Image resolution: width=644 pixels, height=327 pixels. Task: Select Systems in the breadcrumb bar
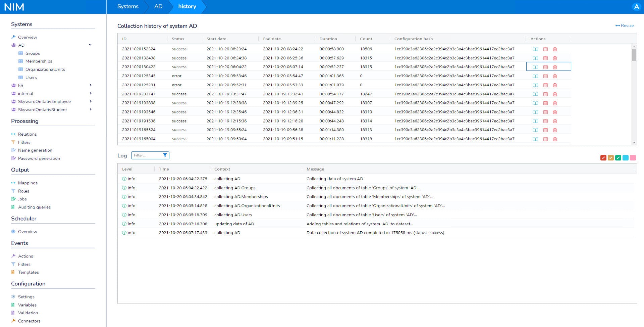point(127,6)
